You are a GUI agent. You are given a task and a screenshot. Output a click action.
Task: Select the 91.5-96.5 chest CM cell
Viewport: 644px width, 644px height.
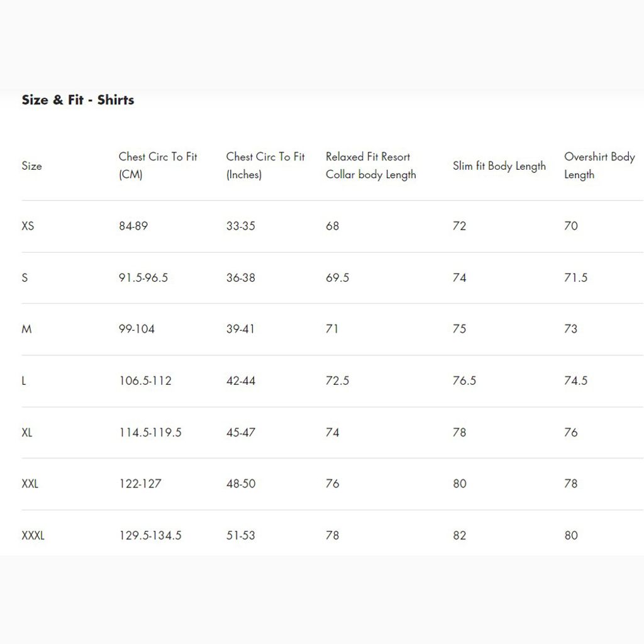click(x=143, y=278)
